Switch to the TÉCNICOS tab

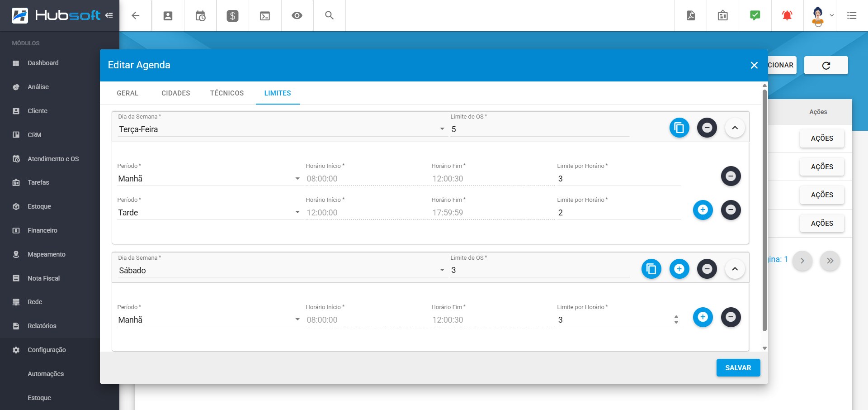227,93
